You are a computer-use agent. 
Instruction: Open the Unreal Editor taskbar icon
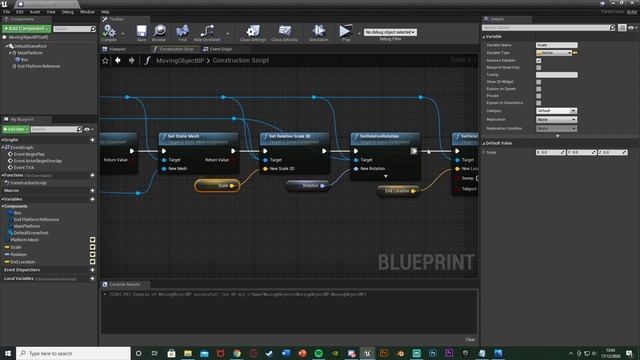pyautogui.click(x=367, y=353)
